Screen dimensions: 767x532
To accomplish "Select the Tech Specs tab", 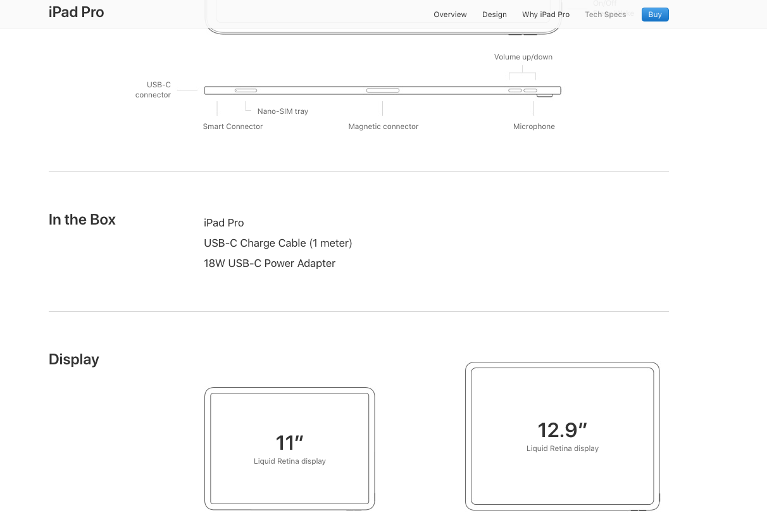I will [x=605, y=15].
